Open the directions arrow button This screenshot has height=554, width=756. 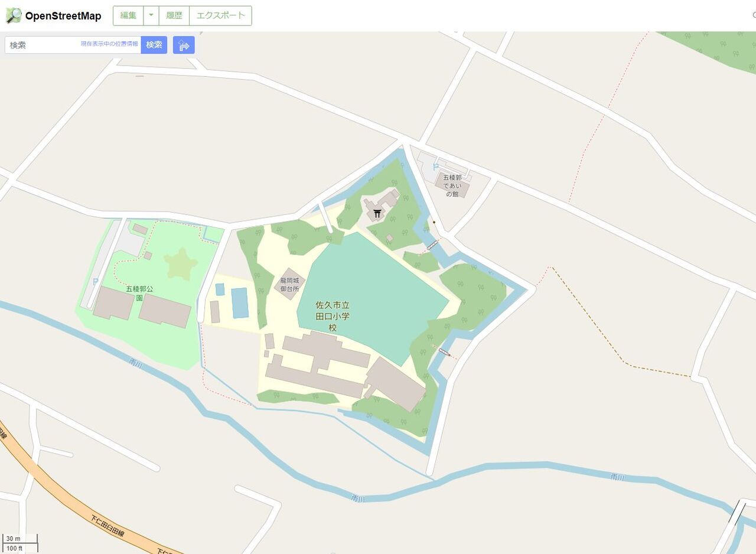[184, 45]
